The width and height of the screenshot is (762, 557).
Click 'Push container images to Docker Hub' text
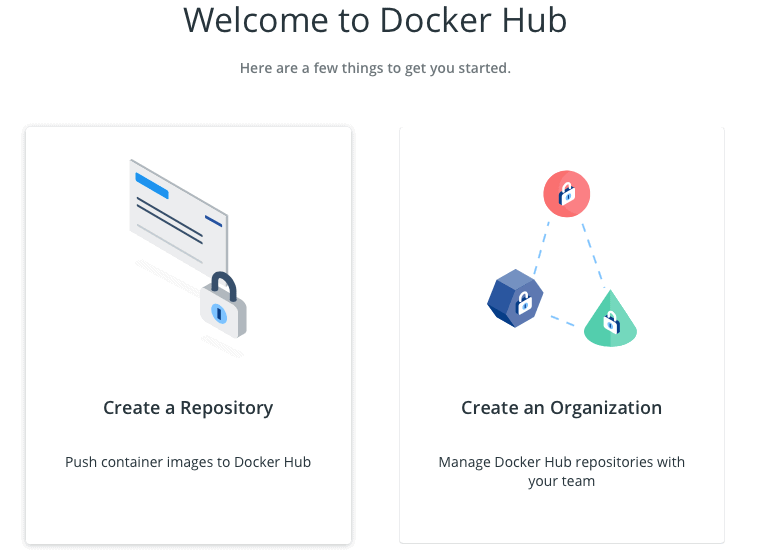tap(188, 462)
